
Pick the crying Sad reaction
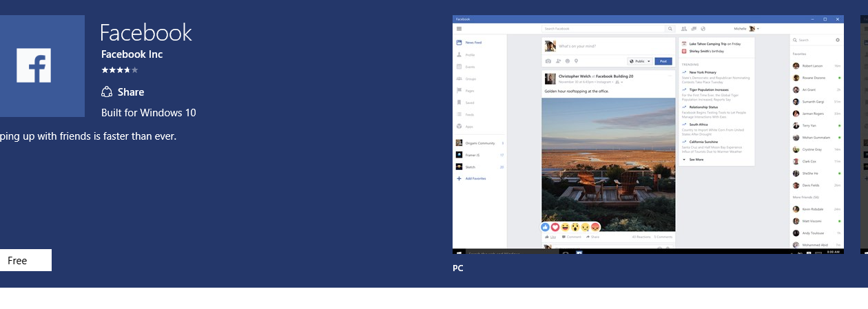point(585,227)
